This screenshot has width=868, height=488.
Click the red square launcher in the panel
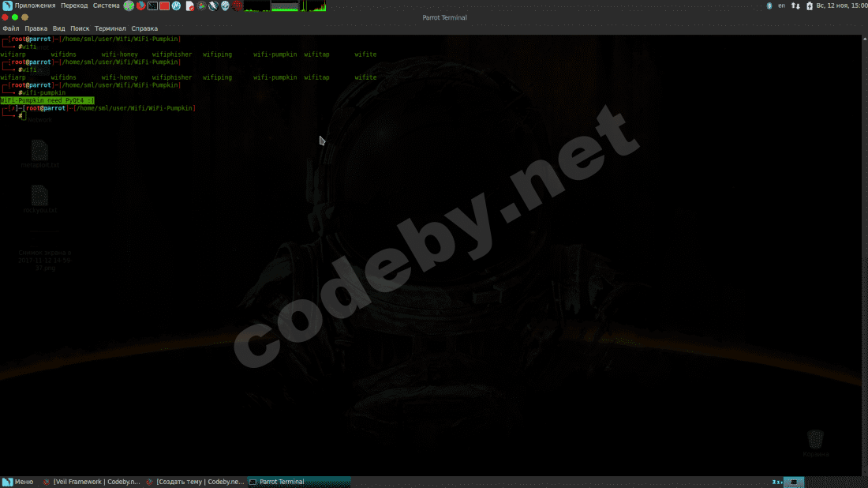click(164, 6)
